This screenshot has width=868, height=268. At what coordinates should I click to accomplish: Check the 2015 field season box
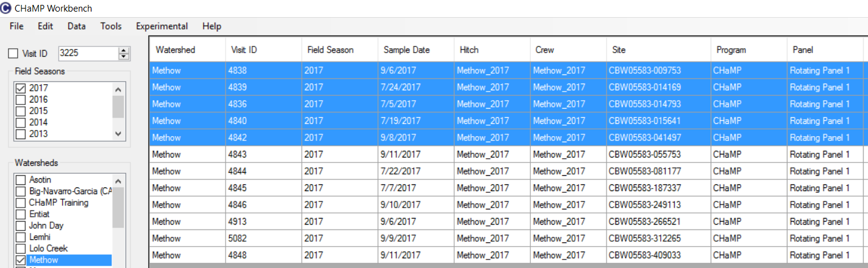point(20,111)
